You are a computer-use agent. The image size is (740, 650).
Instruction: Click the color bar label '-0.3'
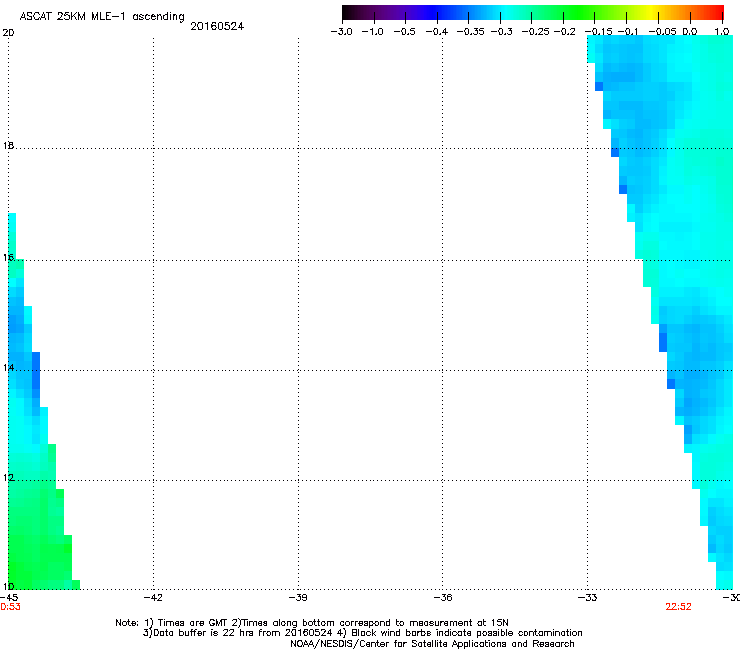[502, 32]
